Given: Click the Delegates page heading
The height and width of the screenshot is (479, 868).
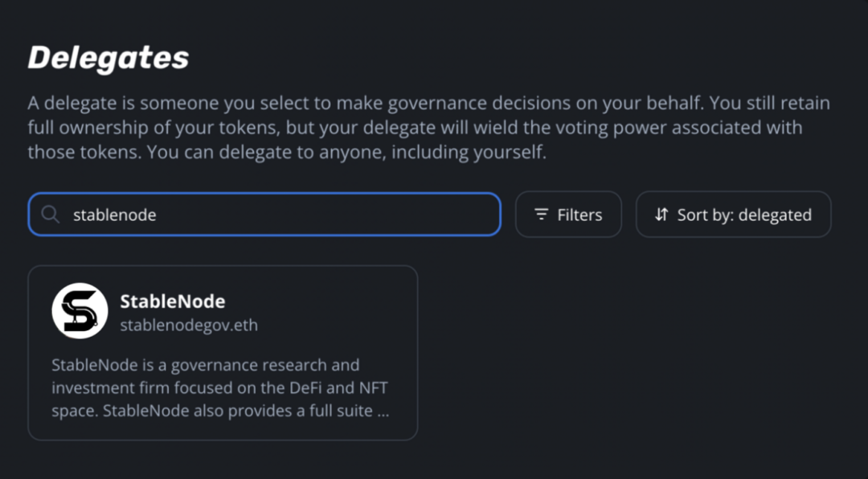Looking at the screenshot, I should (x=108, y=57).
